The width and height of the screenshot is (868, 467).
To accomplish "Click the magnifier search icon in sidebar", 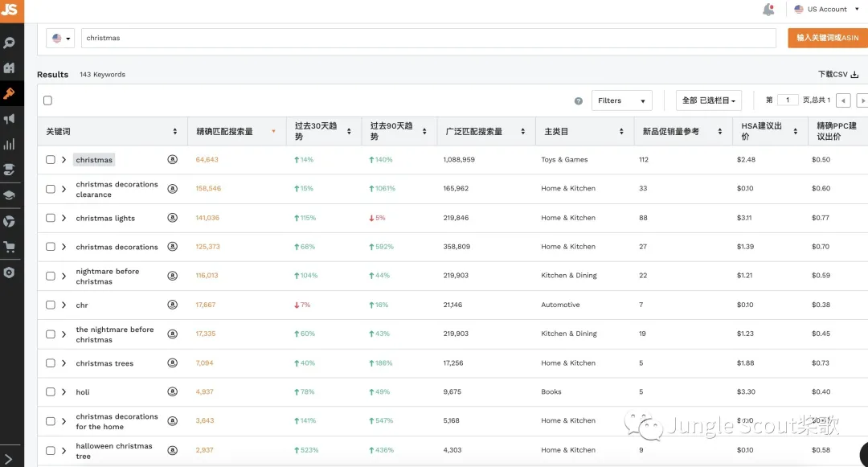I will 9,43.
